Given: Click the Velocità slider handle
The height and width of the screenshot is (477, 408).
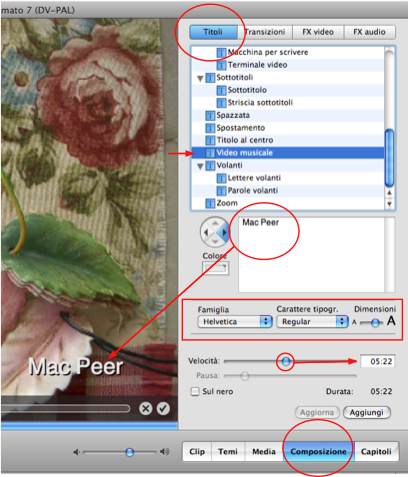Looking at the screenshot, I should pyautogui.click(x=285, y=361).
